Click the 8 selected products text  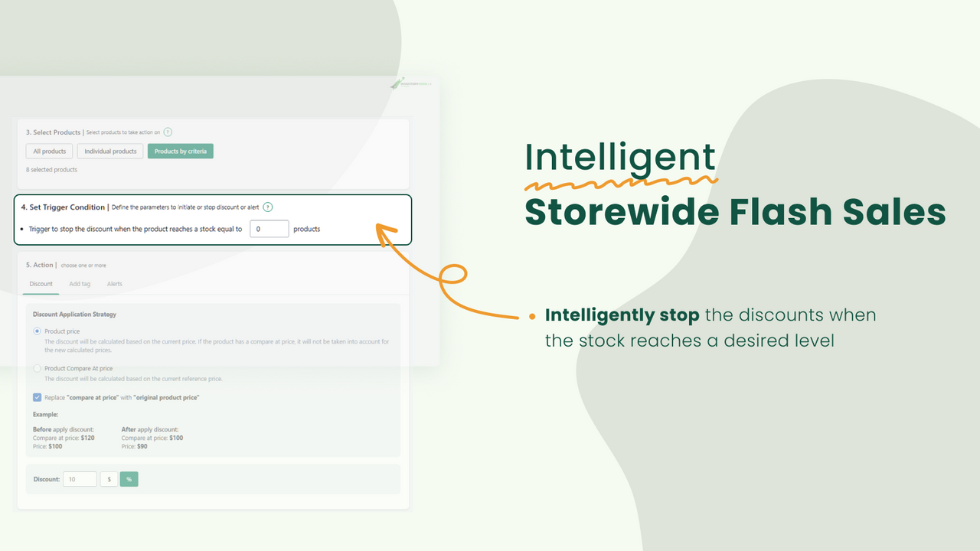pyautogui.click(x=51, y=170)
